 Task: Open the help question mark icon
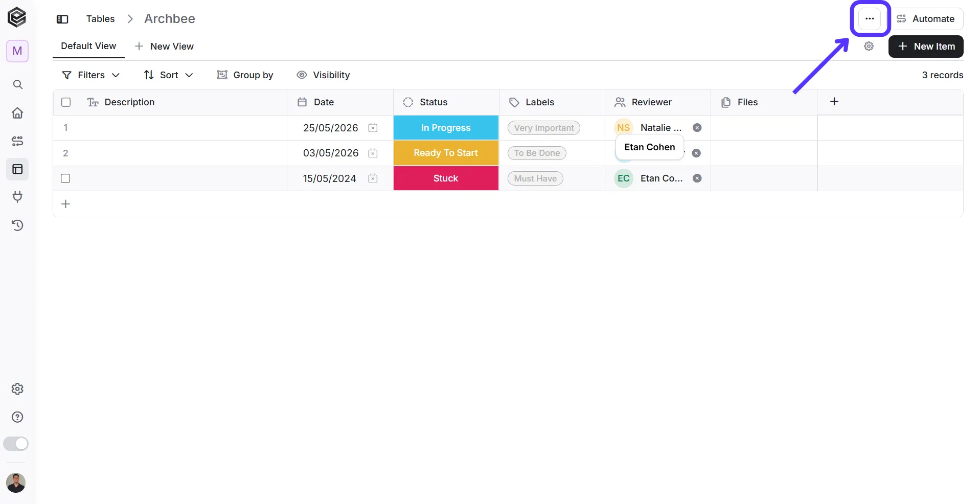click(17, 417)
